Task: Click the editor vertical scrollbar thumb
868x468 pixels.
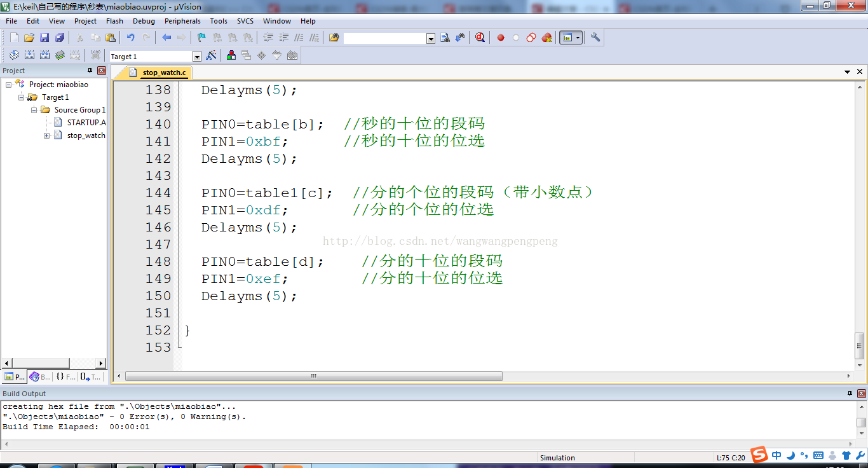Action: coord(860,345)
